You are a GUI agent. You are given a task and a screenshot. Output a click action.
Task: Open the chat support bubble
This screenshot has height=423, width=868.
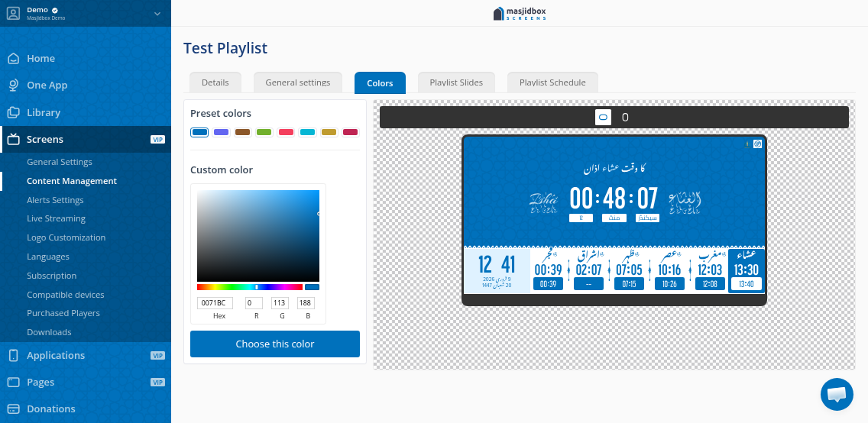(837, 394)
